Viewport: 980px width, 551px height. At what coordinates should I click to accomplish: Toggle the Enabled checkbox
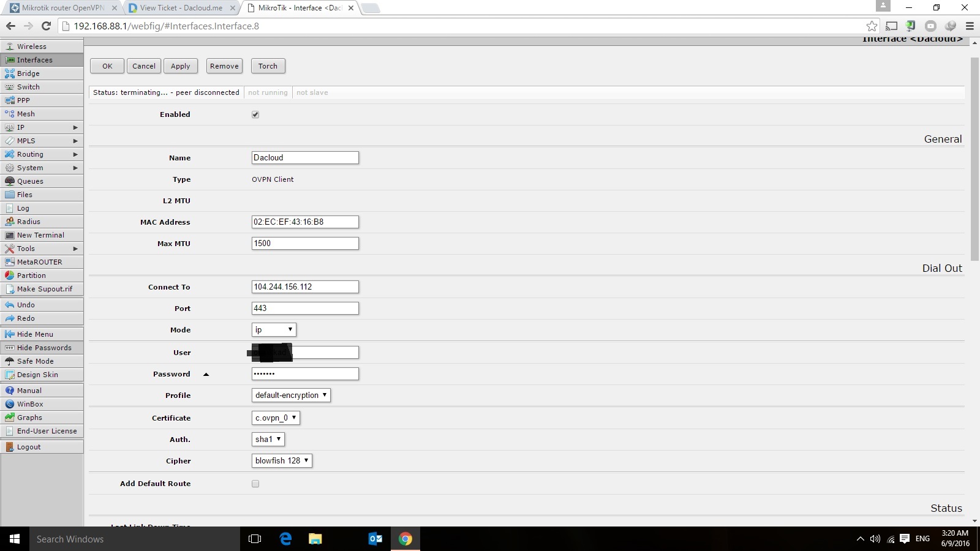pyautogui.click(x=255, y=114)
